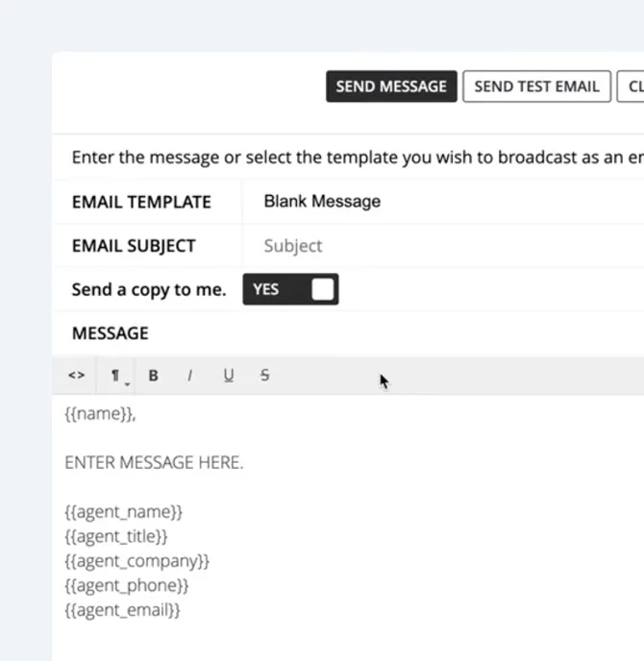
Task: Toggle bold formatting
Action: click(x=153, y=376)
